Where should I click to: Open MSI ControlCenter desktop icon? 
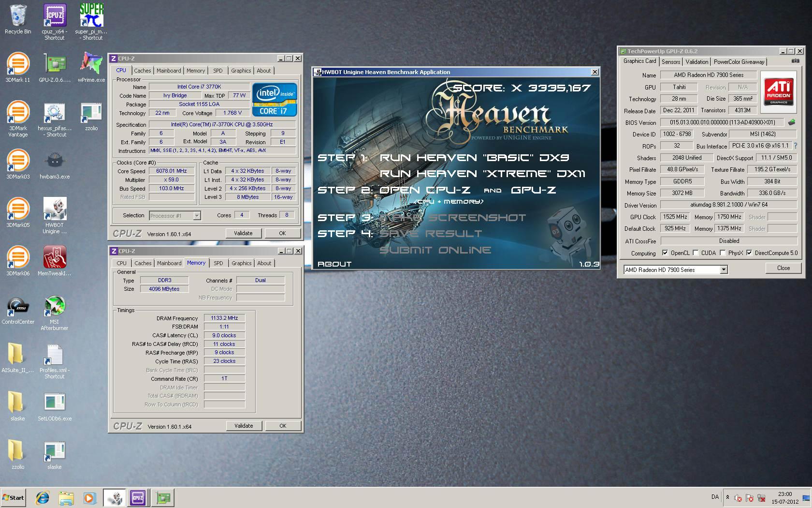pos(18,310)
